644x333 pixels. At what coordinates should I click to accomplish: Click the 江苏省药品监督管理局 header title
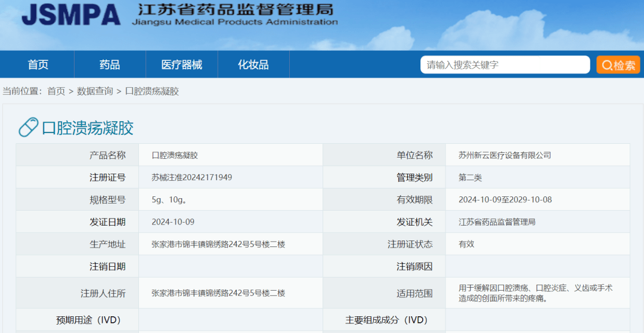coord(236,10)
